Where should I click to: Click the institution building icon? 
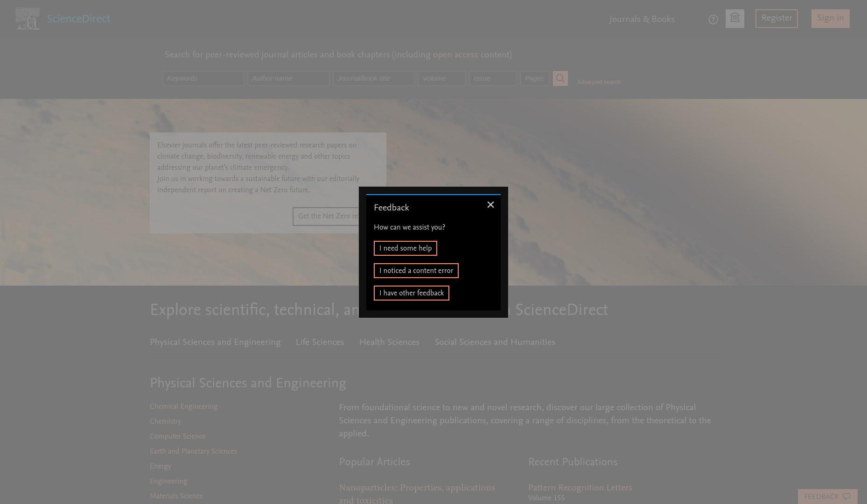(735, 19)
